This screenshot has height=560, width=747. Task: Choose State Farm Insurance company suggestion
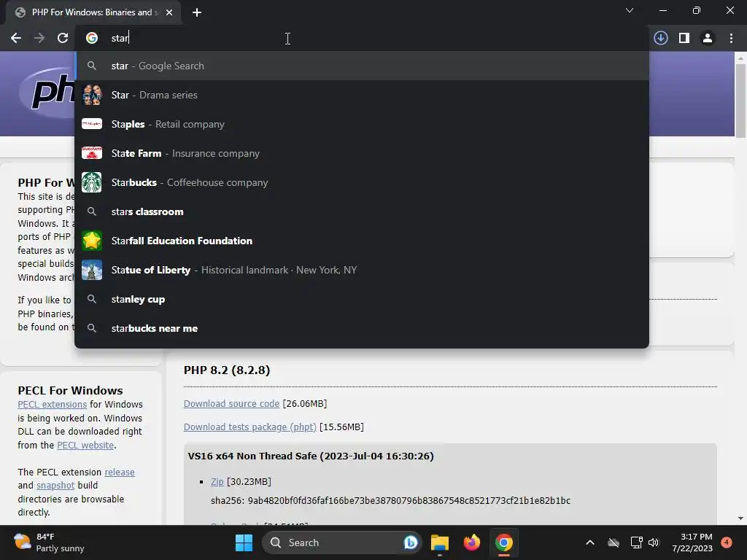point(362,153)
